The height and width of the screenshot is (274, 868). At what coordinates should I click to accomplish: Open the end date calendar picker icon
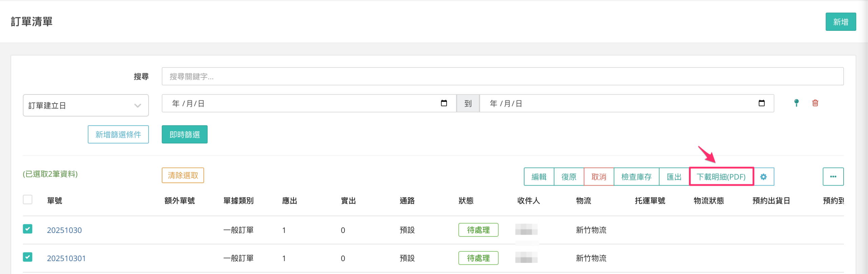762,103
